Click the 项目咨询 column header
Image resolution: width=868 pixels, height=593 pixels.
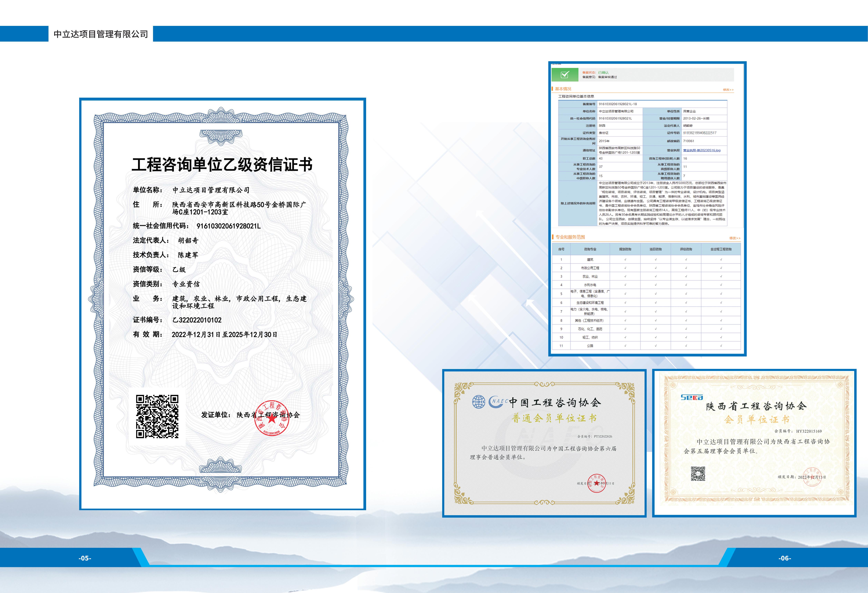655,249
